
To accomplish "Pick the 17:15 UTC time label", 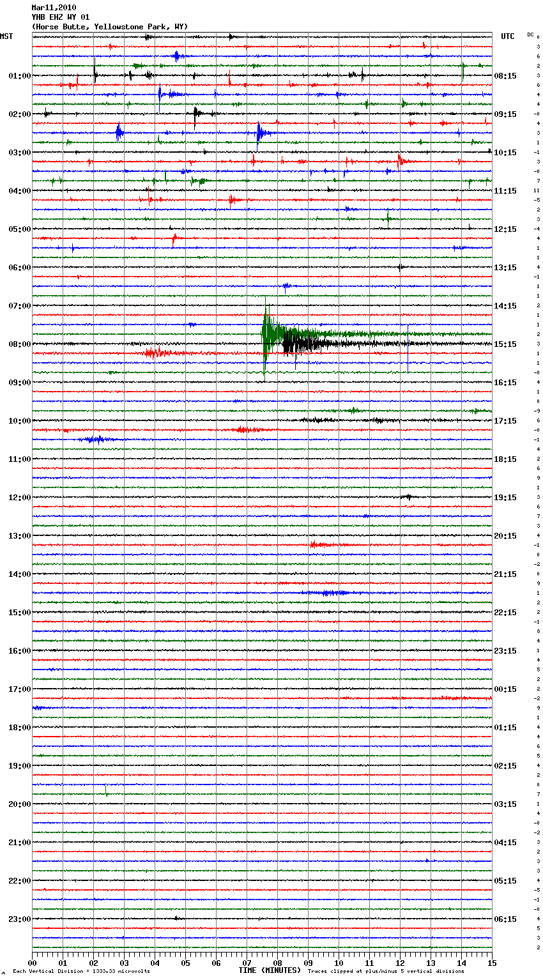I will [505, 421].
